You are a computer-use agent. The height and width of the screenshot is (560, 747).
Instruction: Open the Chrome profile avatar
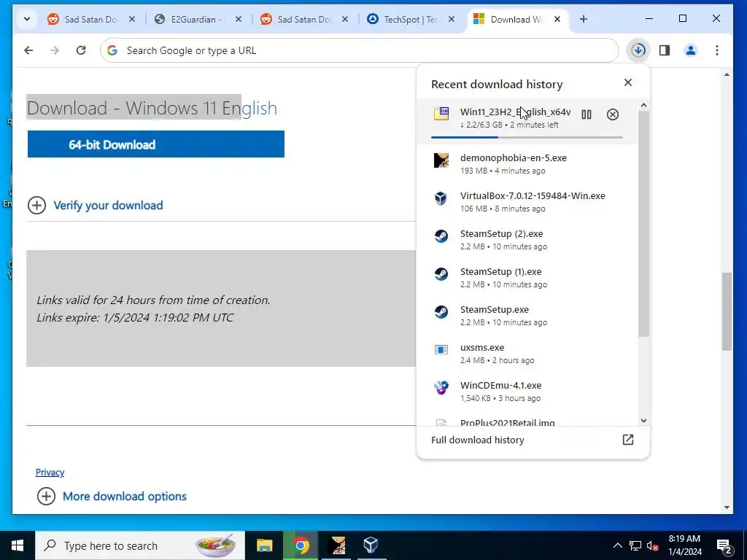coord(691,50)
